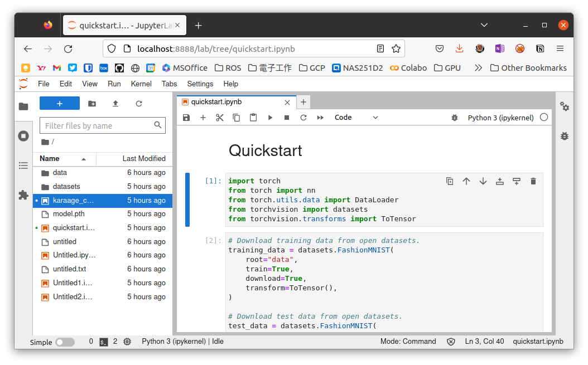Select Untitled2.i… notebook file
This screenshot has width=588, height=365.
(x=103, y=296)
